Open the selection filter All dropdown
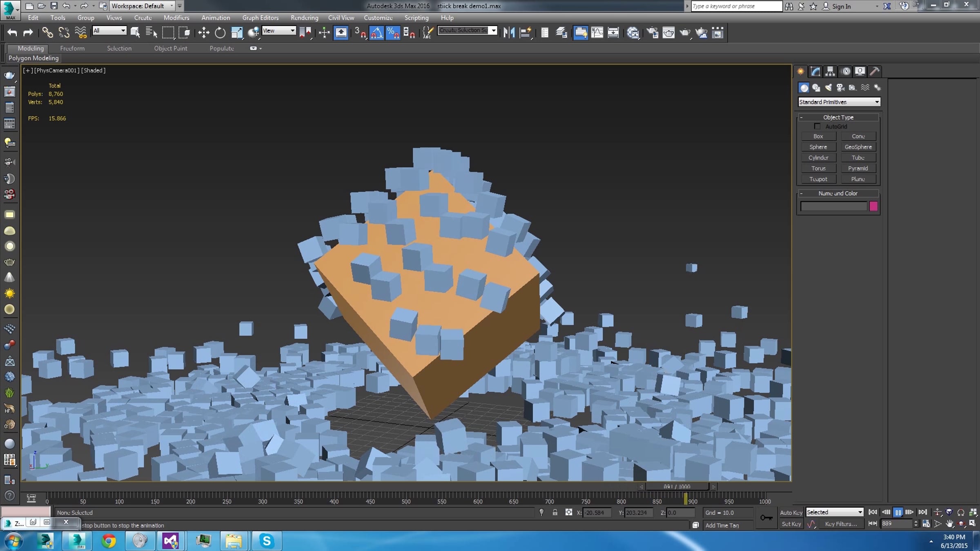 [x=109, y=31]
